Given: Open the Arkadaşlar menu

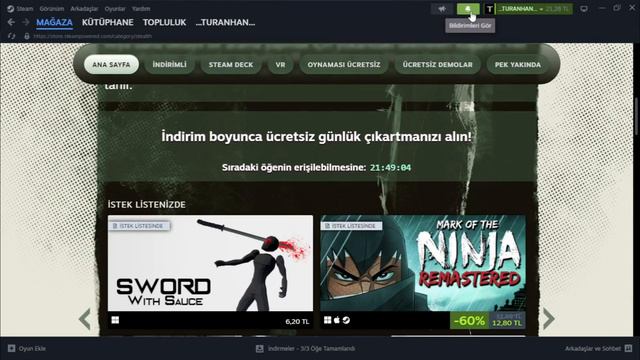Looking at the screenshot, I should pos(84,9).
